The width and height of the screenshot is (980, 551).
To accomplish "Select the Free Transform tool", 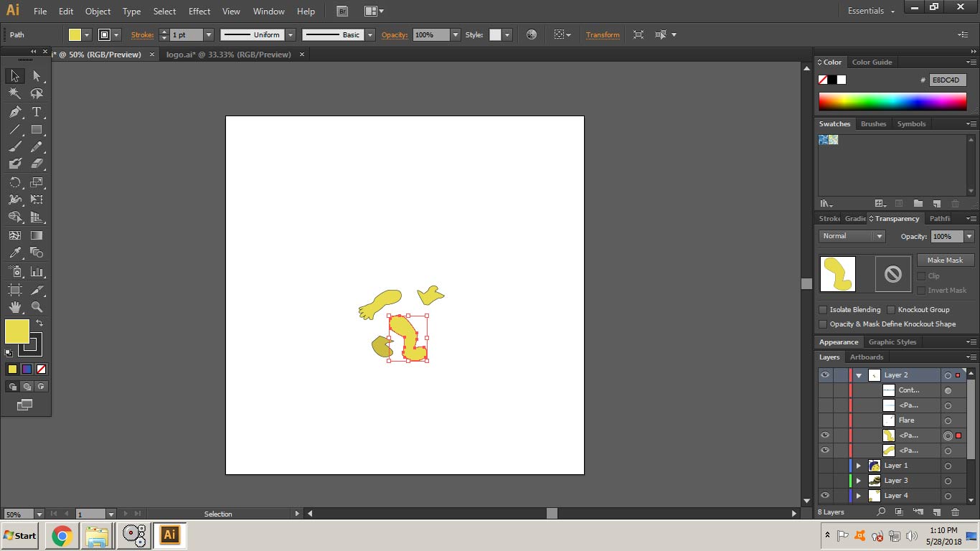I will point(37,199).
